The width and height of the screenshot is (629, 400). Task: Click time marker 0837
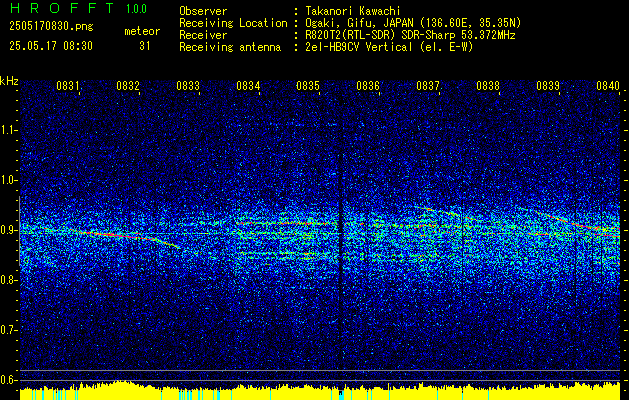(x=428, y=85)
